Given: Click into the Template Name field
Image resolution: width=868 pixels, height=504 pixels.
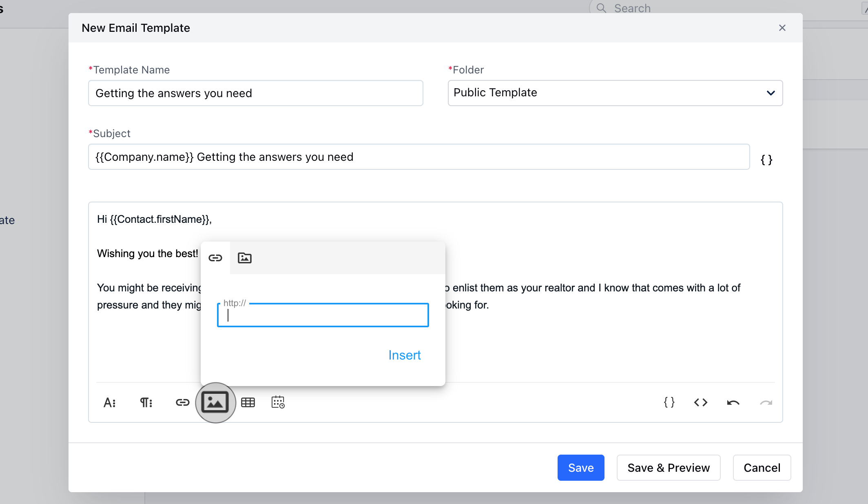Looking at the screenshot, I should pyautogui.click(x=255, y=93).
